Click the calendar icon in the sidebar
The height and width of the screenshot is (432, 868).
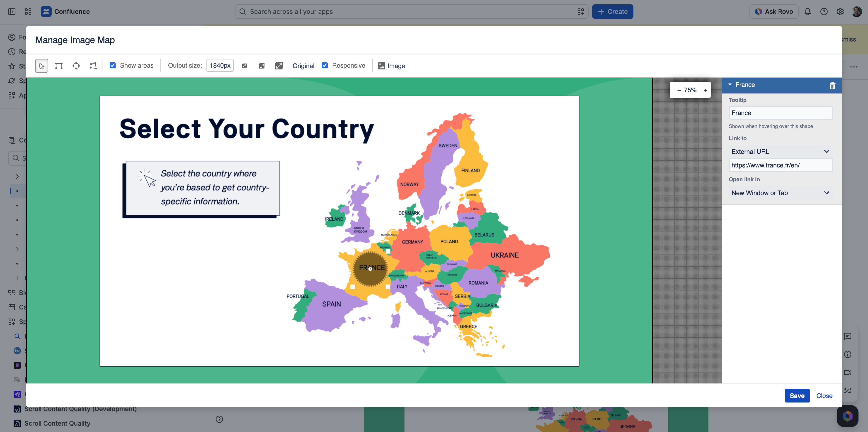tap(12, 307)
